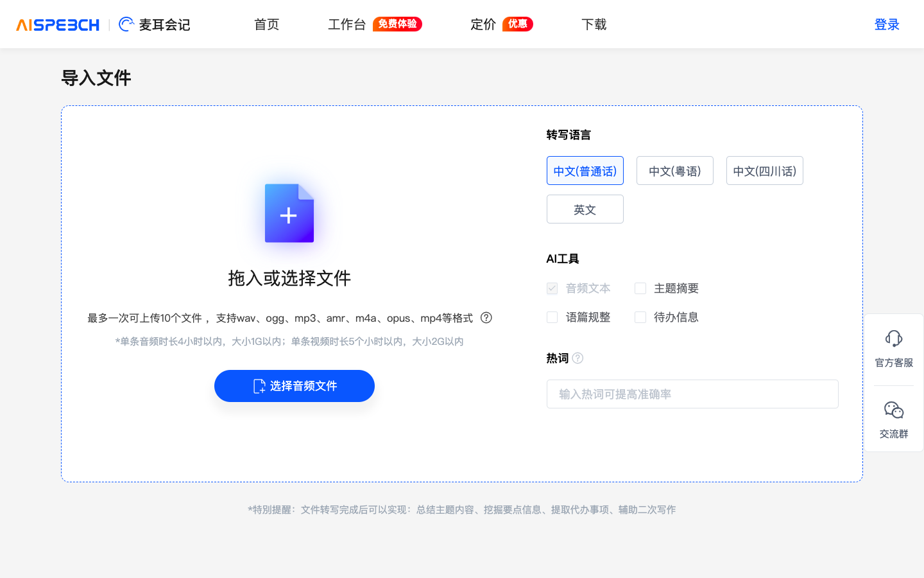The image size is (924, 578).
Task: Enable the 待办信息 checkbox
Action: 640,317
